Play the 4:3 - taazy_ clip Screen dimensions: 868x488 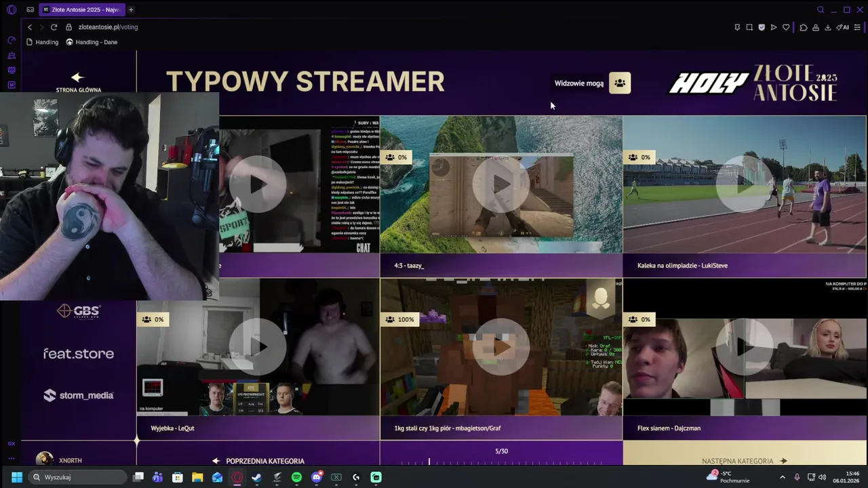(x=501, y=184)
